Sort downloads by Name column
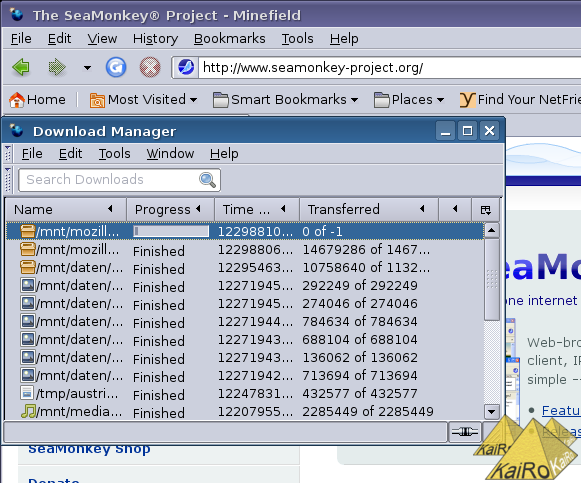This screenshot has width=581, height=483. 66,209
